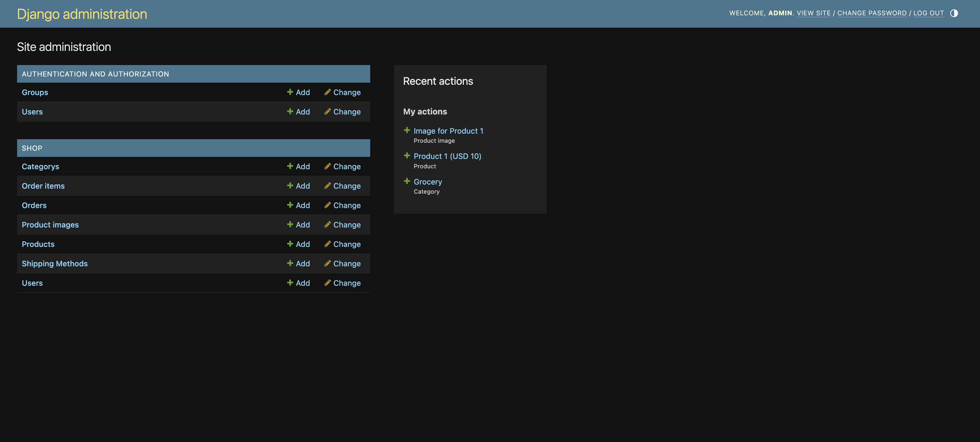Click the ADMIN username text
Image resolution: width=980 pixels, height=442 pixels.
point(780,13)
